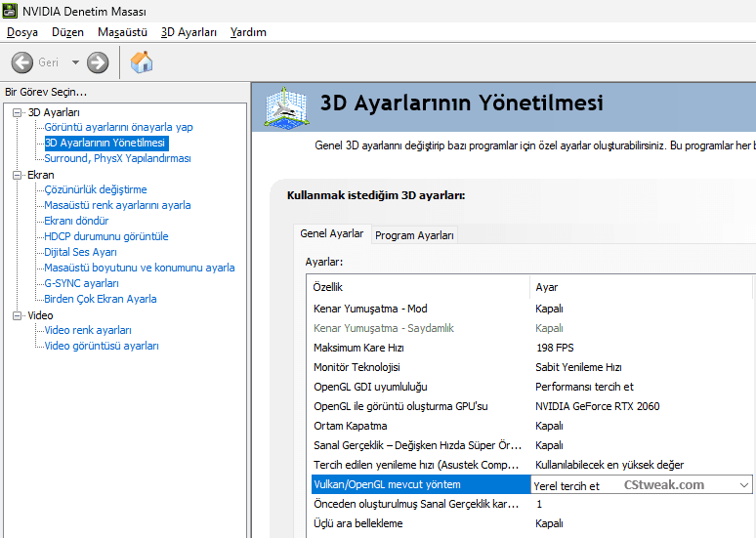Select OpenGL ile görüntü oluşturma GPU'su row

pyautogui.click(x=530, y=406)
